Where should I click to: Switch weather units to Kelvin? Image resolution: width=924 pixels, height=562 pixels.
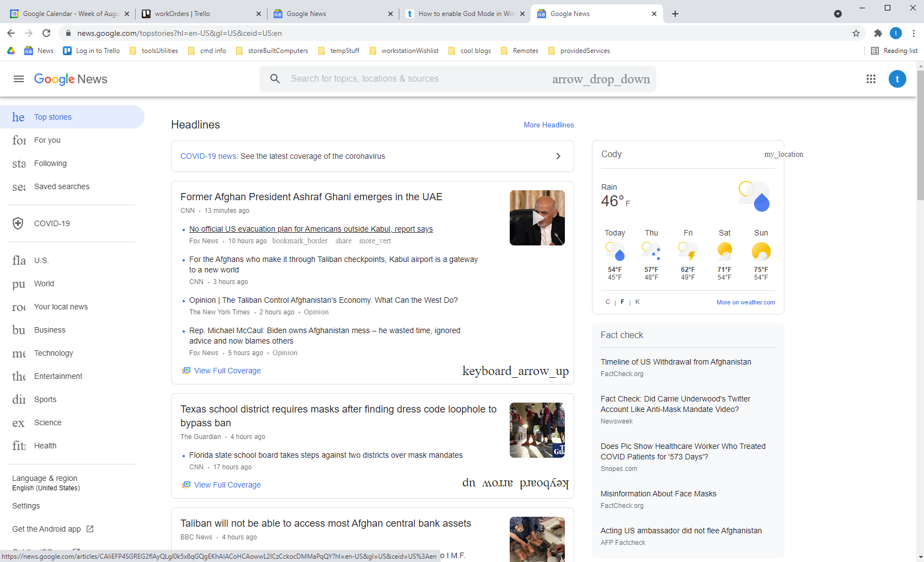[x=637, y=302]
